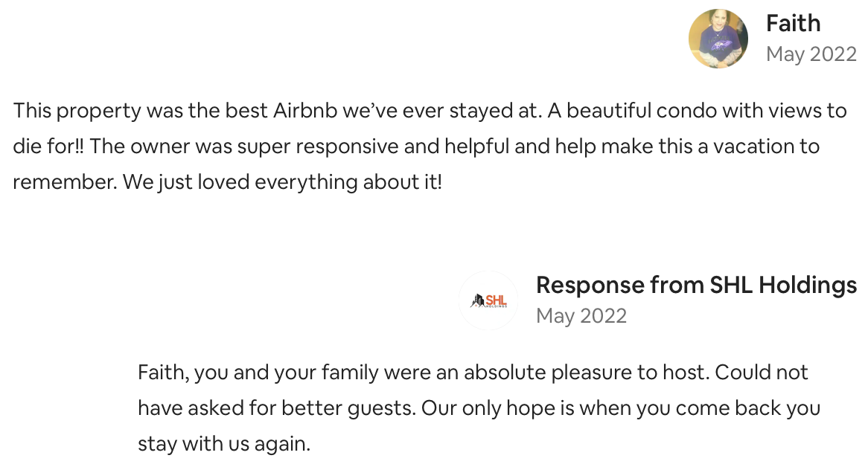The height and width of the screenshot is (467, 868).
Task: Click the review line 'remember. We just loved'
Action: click(228, 182)
